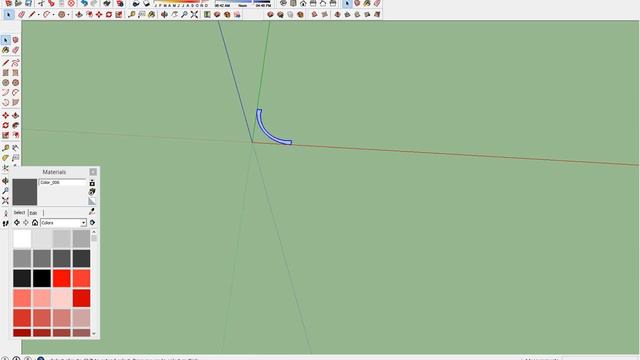
Task: Choose the Scale tool in the left toolbar
Action: tap(5, 135)
